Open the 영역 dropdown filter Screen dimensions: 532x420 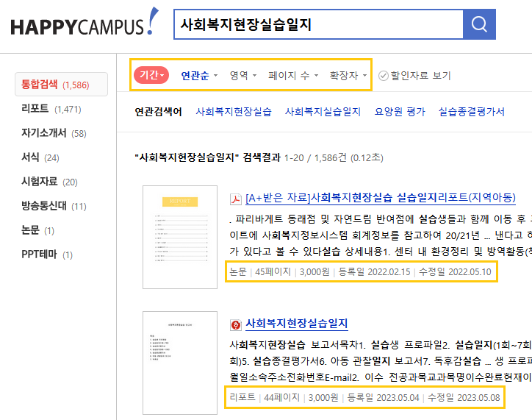pyautogui.click(x=243, y=75)
